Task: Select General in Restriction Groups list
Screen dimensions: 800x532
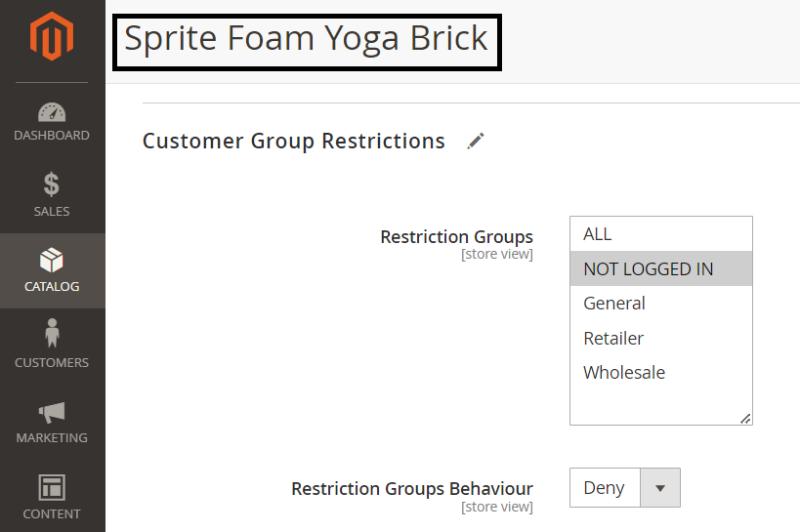Action: click(614, 304)
